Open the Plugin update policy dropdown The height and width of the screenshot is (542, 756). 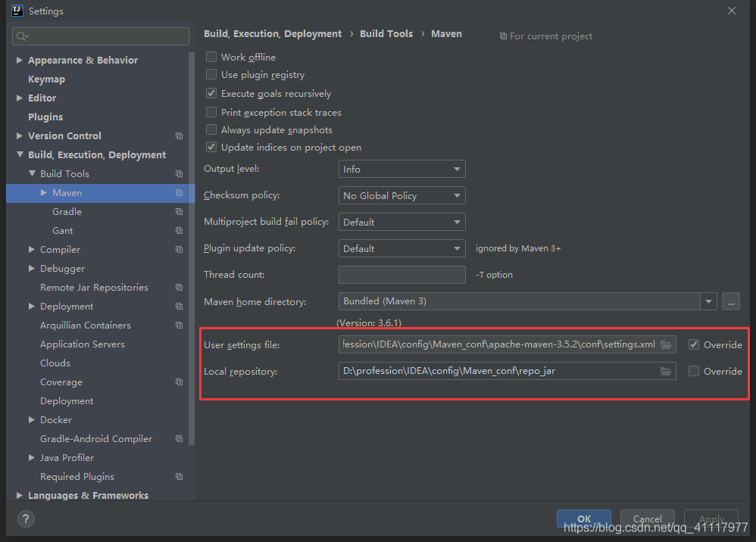[402, 248]
